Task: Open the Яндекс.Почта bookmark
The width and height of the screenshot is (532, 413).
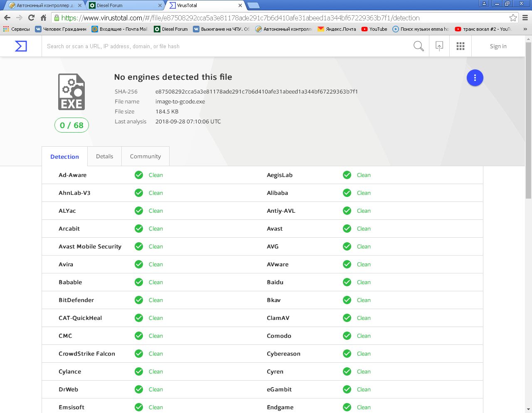Action: pos(337,29)
